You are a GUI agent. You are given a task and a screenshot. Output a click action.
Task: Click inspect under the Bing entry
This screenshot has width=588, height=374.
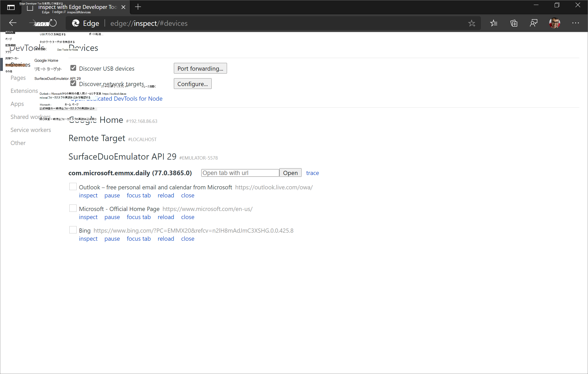click(88, 238)
